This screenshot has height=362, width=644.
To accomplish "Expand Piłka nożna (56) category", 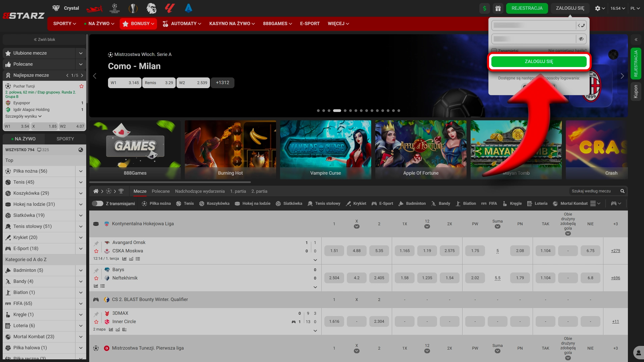I will click(81, 171).
